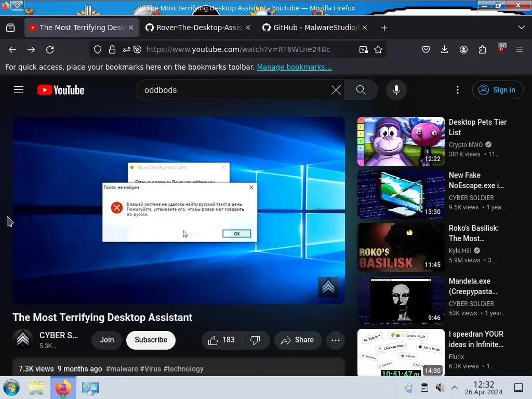Screen dimensions: 532x399
Task: Open Mandela.exe Creepypasta thumbnail
Action: (401, 300)
